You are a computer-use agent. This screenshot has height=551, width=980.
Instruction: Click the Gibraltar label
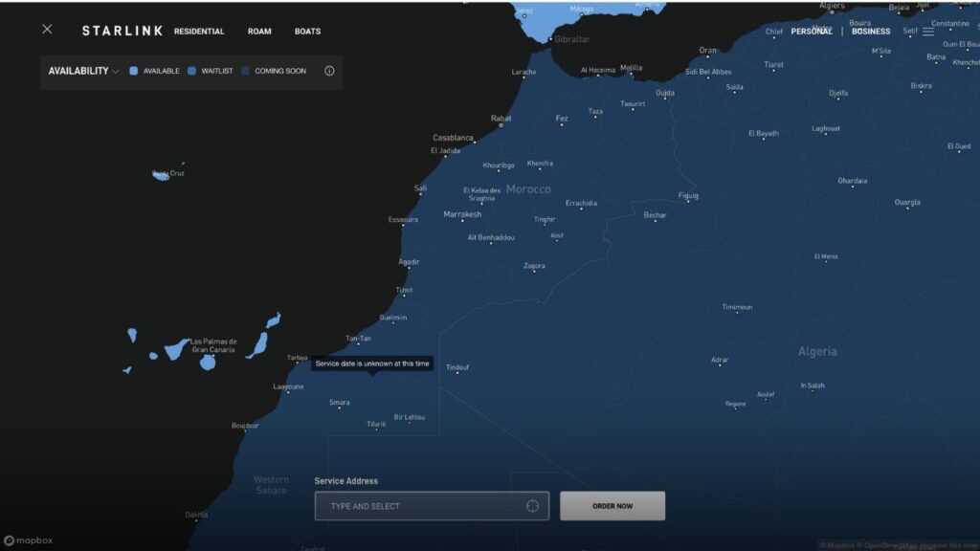click(572, 38)
